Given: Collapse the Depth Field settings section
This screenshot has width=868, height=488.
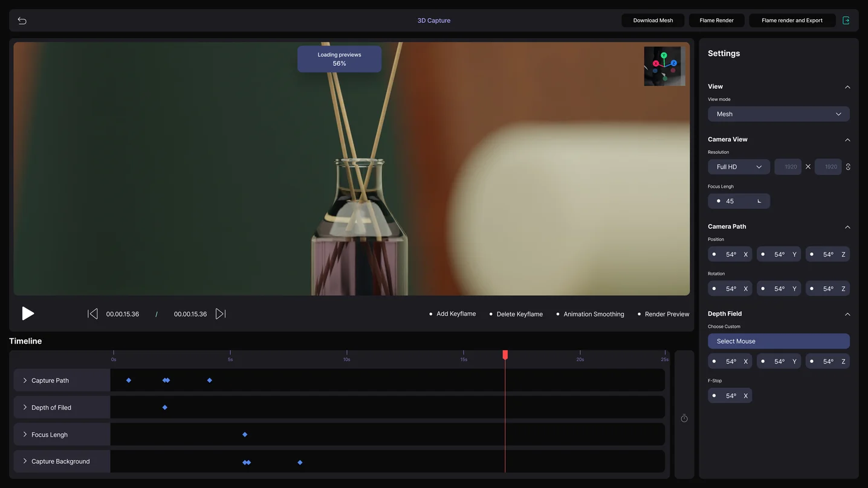Looking at the screenshot, I should [x=847, y=314].
